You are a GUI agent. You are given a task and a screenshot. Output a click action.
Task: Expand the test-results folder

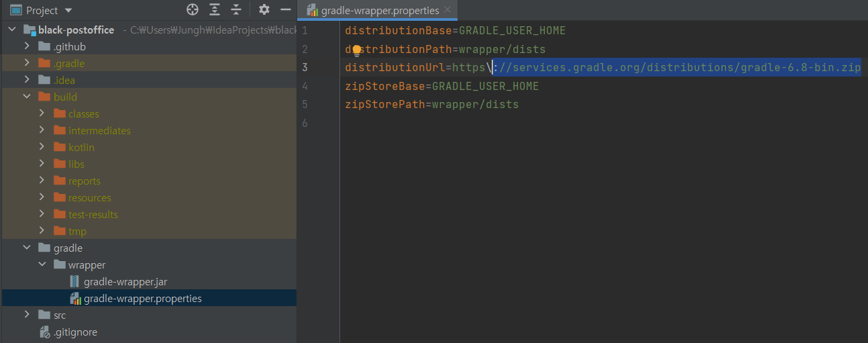coord(42,214)
